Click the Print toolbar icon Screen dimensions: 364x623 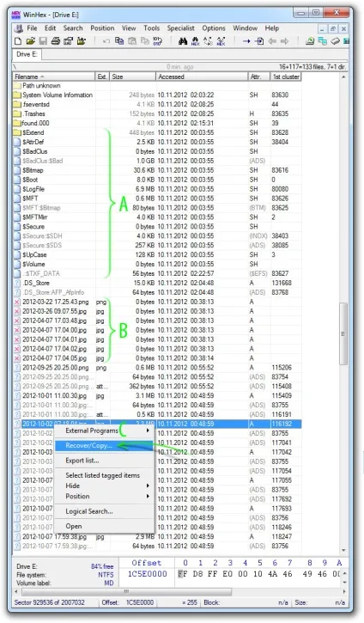[56, 41]
